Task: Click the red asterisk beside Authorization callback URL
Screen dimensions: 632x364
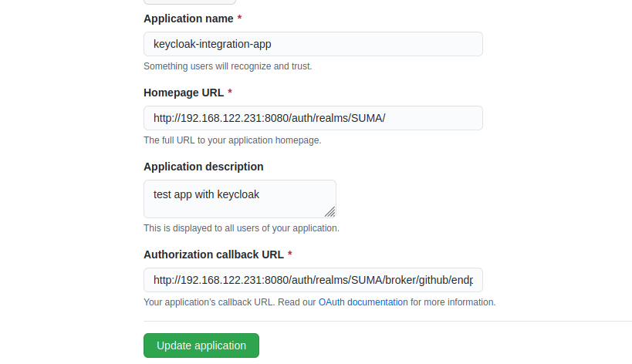Action: [290, 254]
